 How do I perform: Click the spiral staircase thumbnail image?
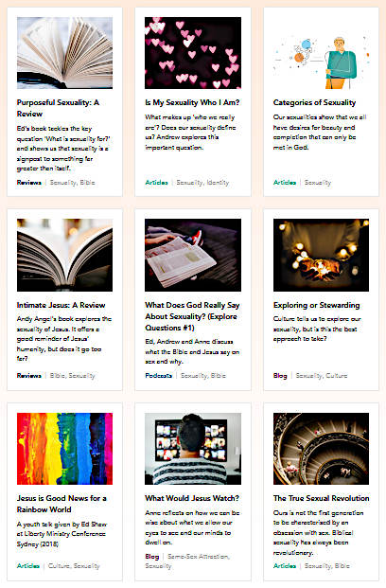(x=321, y=449)
